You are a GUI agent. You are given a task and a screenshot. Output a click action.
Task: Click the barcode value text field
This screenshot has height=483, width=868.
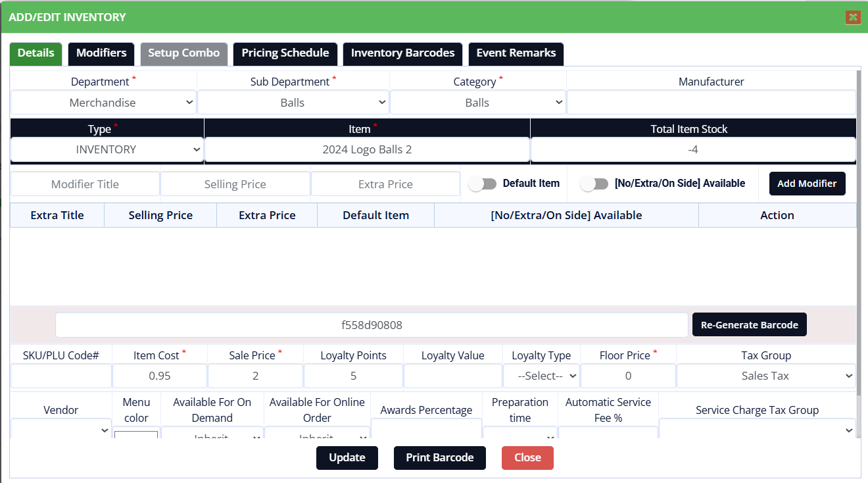click(372, 325)
